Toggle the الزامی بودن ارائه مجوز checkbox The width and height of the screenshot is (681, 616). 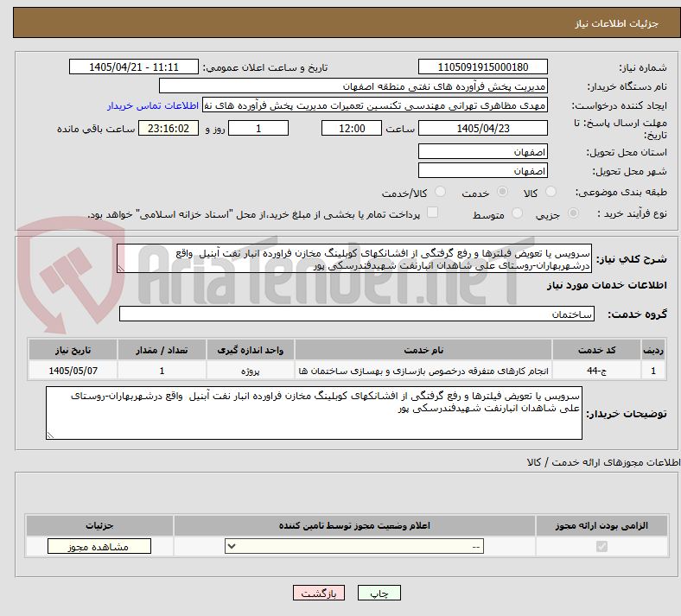tap(602, 546)
